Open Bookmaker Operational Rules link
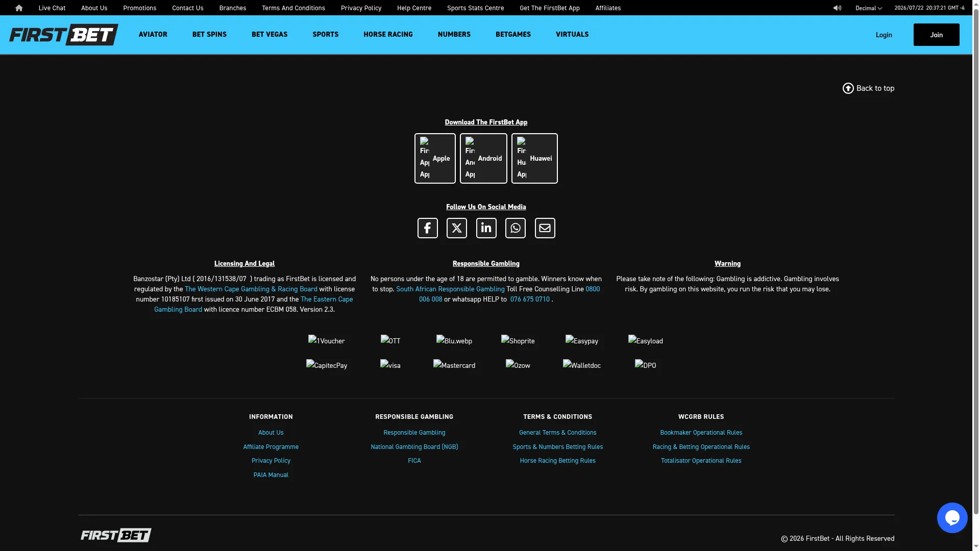 pos(701,433)
